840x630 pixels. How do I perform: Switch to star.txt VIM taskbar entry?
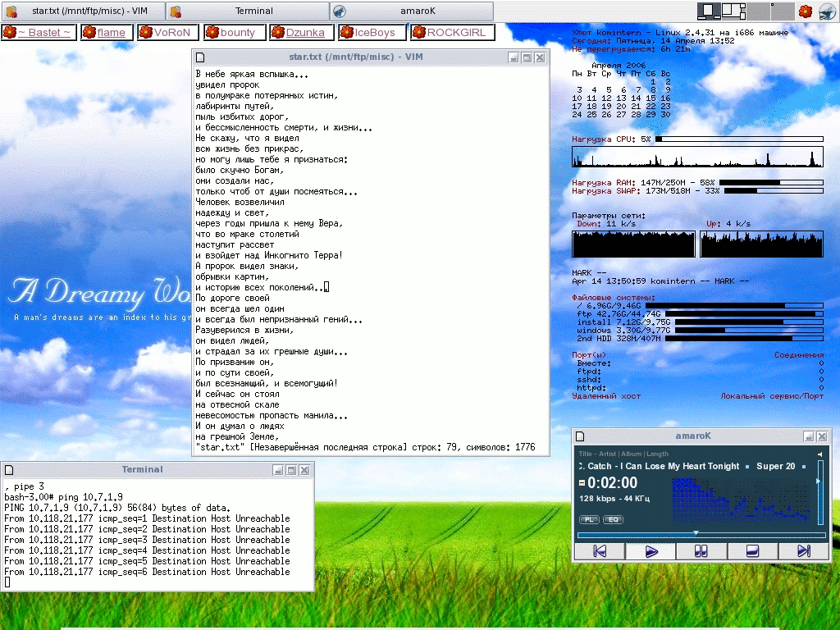point(83,11)
